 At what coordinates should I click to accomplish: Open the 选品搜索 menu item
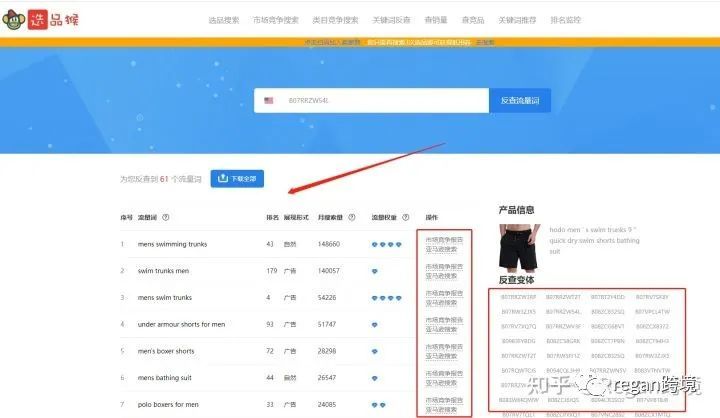[224, 20]
